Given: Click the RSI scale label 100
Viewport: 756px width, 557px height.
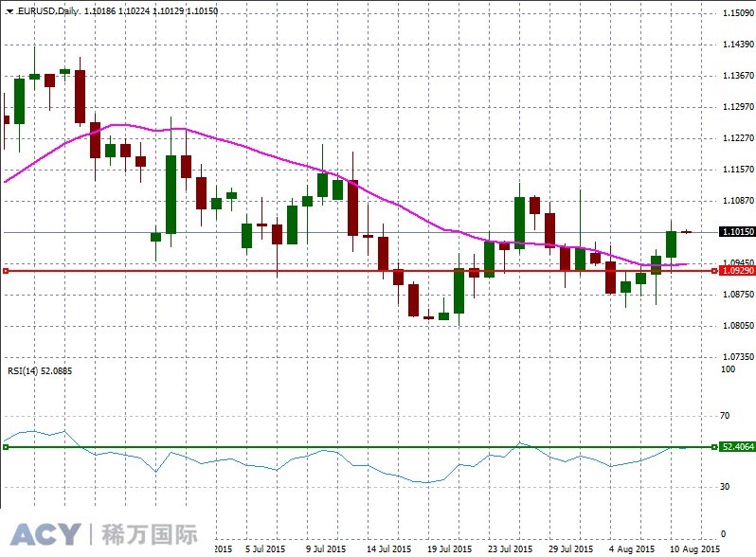Looking at the screenshot, I should [x=728, y=369].
